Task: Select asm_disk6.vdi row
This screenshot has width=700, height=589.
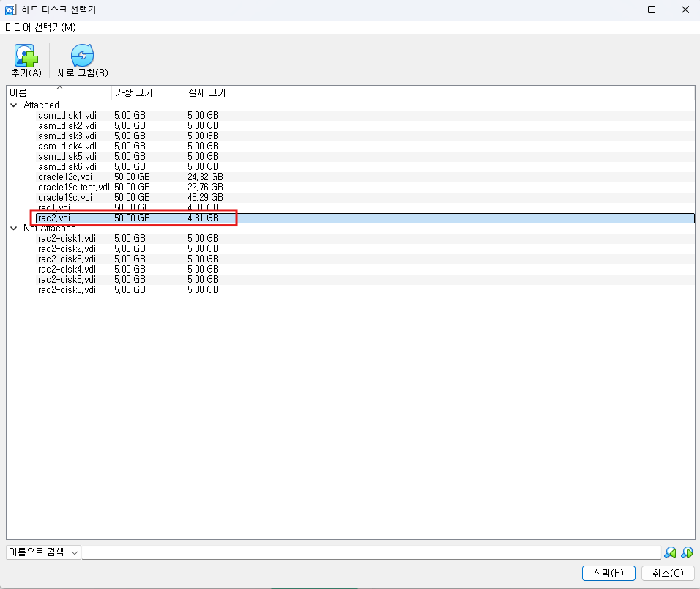Action: click(x=365, y=167)
